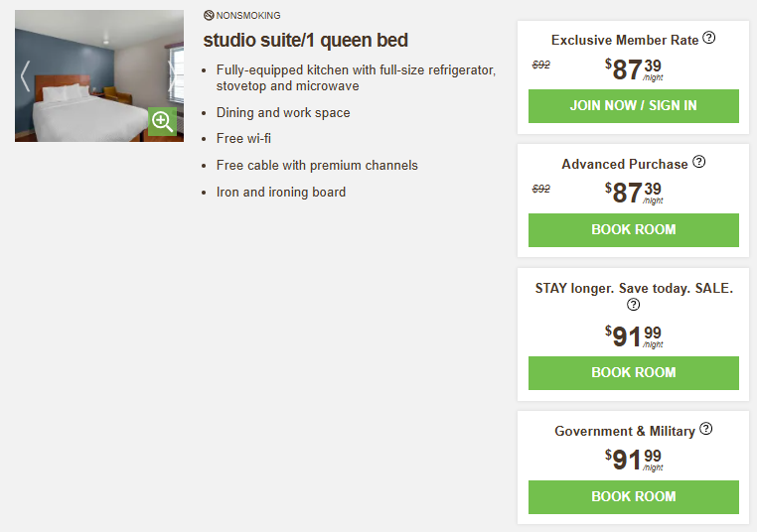Select the Government & Military $91.99 price
The image size is (757, 532).
tap(633, 460)
